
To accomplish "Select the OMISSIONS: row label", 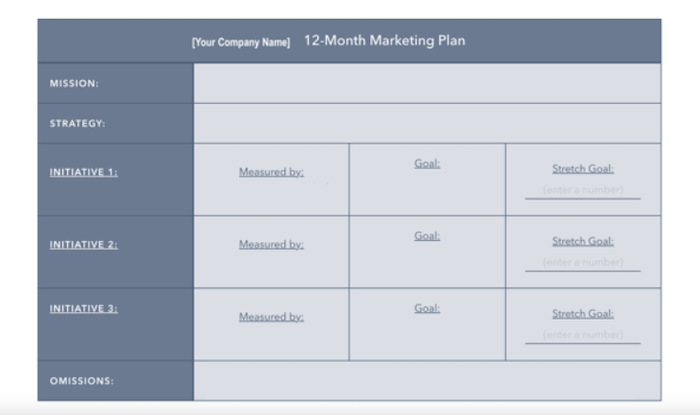I will pos(82,381).
